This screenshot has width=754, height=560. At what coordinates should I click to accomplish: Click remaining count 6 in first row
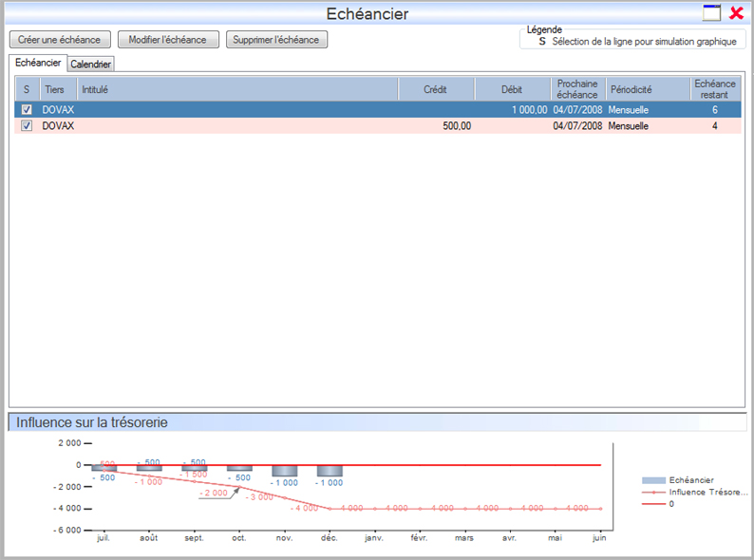pyautogui.click(x=715, y=110)
